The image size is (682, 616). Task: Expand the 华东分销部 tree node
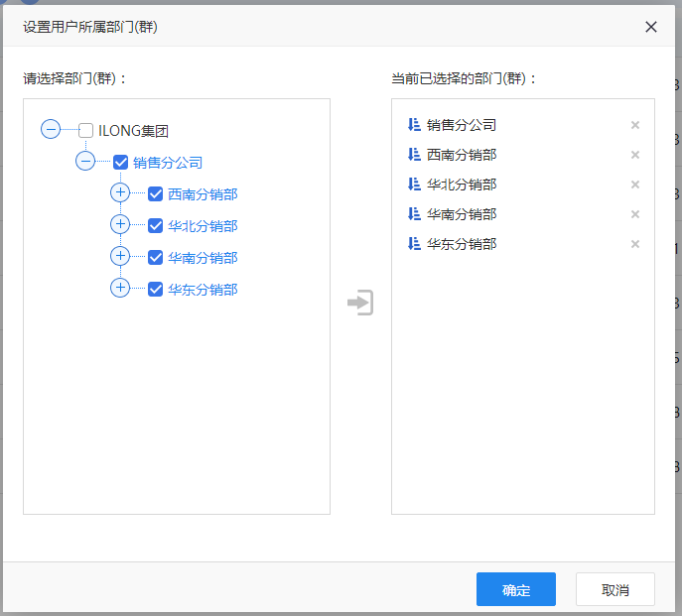120,288
